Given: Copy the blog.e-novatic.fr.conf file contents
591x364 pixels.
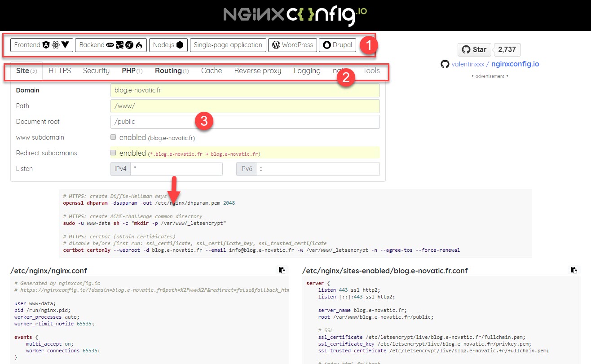Looking at the screenshot, I should point(573,270).
